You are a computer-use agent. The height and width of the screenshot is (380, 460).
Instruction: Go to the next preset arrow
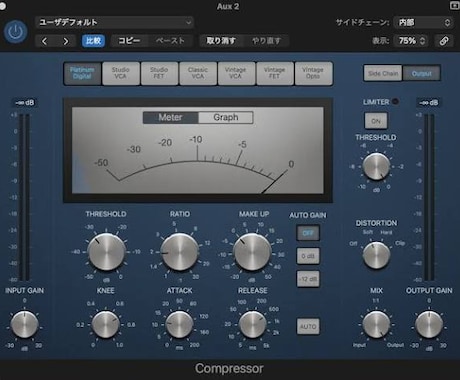pos(66,41)
